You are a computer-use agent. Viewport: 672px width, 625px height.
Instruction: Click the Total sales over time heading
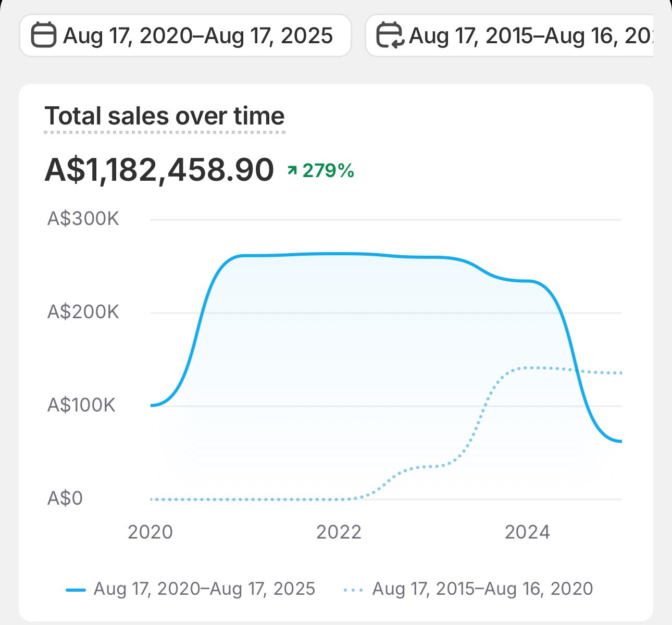coord(165,116)
